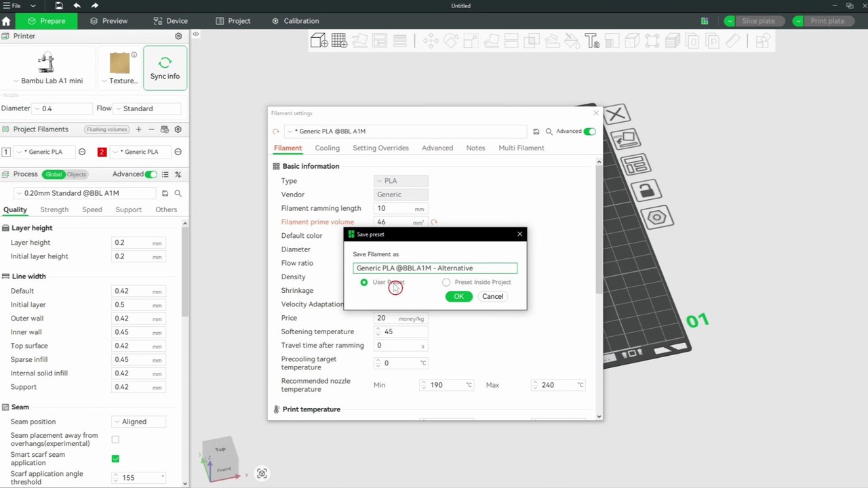Click the Undo arrow icon

pos(77,5)
